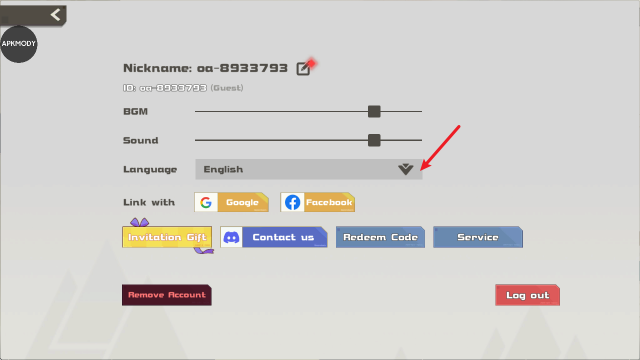Click Remove Account
Viewport: 640px width, 360px height.
coord(167,295)
